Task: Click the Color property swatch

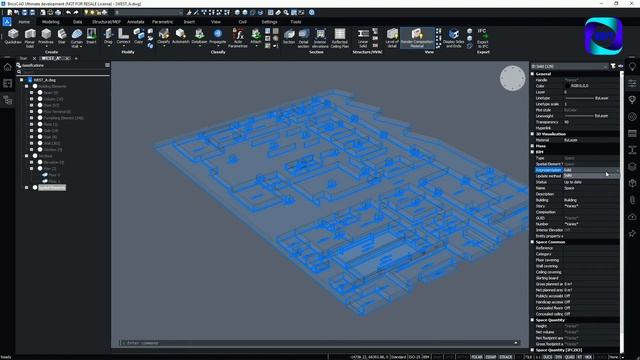Action: [x=568, y=86]
